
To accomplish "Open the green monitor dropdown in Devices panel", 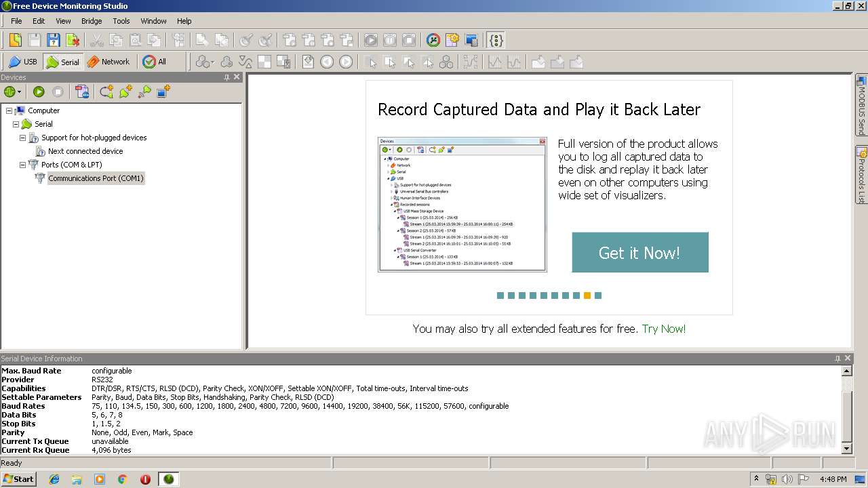I will (13, 91).
